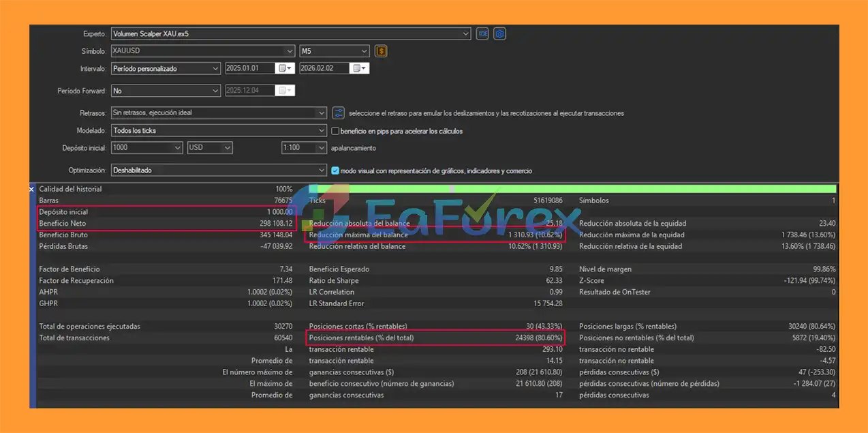Click the forward date 2025.12.04 calendar picker
Image resolution: width=868 pixels, height=433 pixels.
[x=284, y=91]
